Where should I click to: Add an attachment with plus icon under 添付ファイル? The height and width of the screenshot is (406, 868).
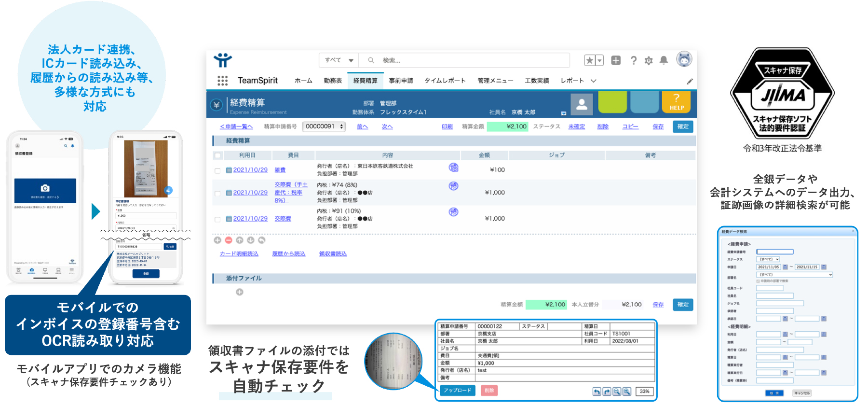point(240,292)
